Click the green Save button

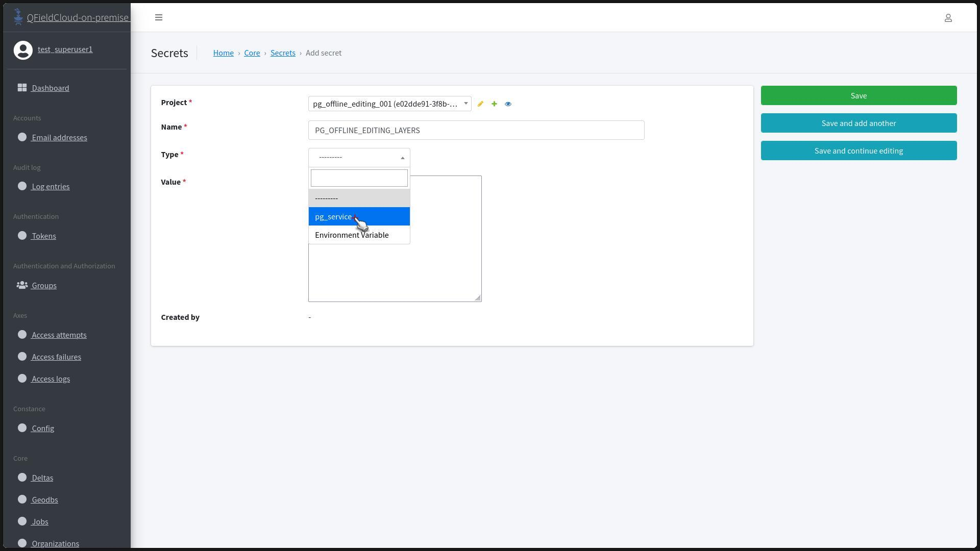click(x=859, y=96)
